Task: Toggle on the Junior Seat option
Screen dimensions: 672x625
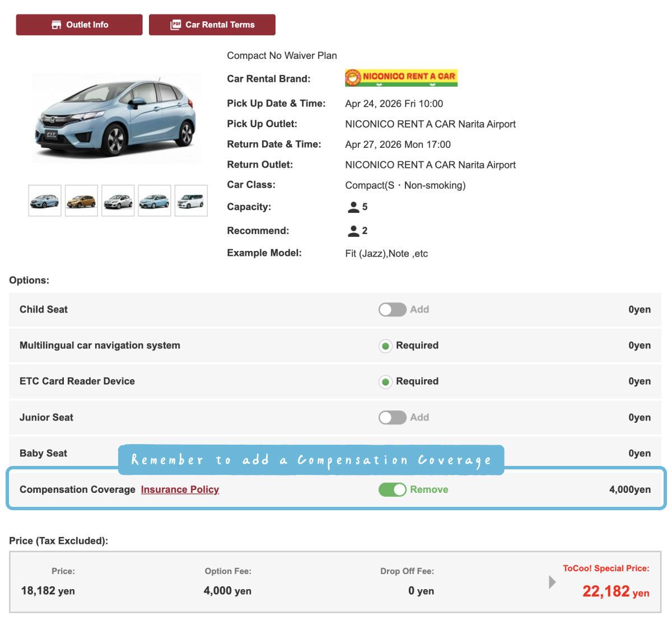Action: point(392,417)
